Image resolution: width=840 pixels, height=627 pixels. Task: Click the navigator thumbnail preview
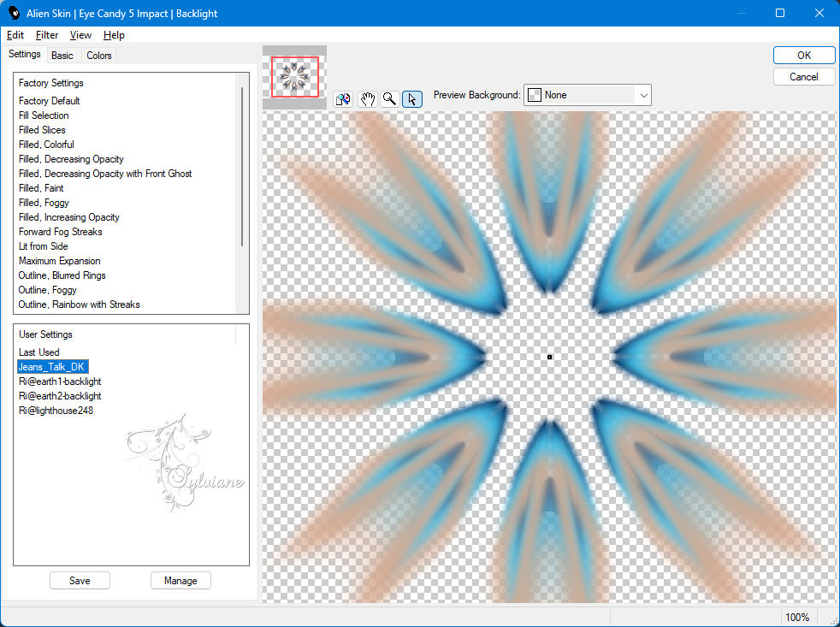point(294,77)
